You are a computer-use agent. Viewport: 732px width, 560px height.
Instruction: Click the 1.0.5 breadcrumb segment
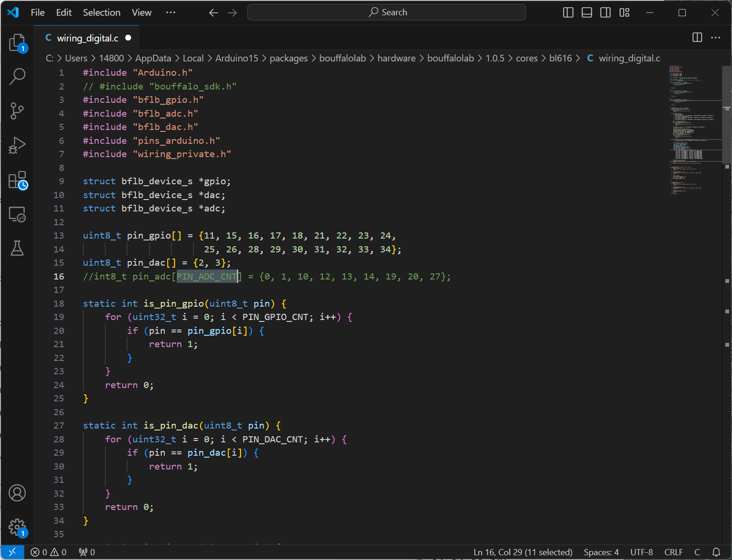495,58
